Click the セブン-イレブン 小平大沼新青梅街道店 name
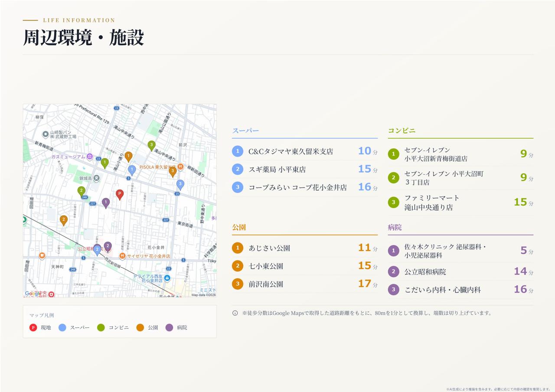 [x=436, y=154]
